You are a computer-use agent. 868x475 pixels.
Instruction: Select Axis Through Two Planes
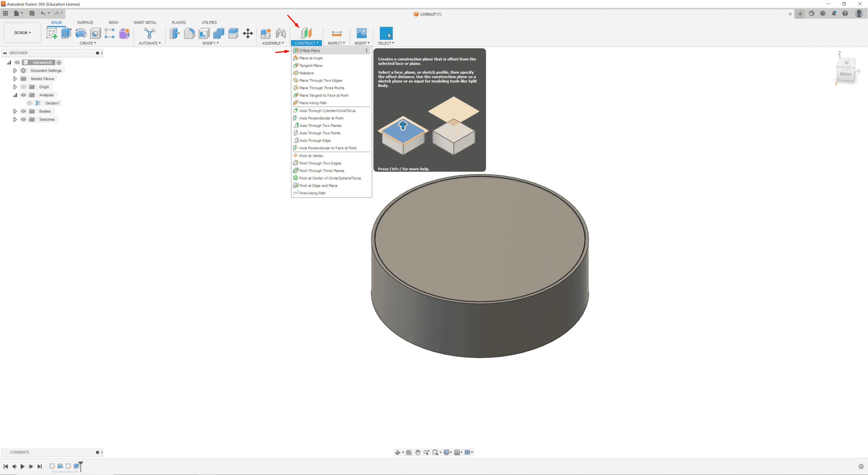(x=331, y=126)
